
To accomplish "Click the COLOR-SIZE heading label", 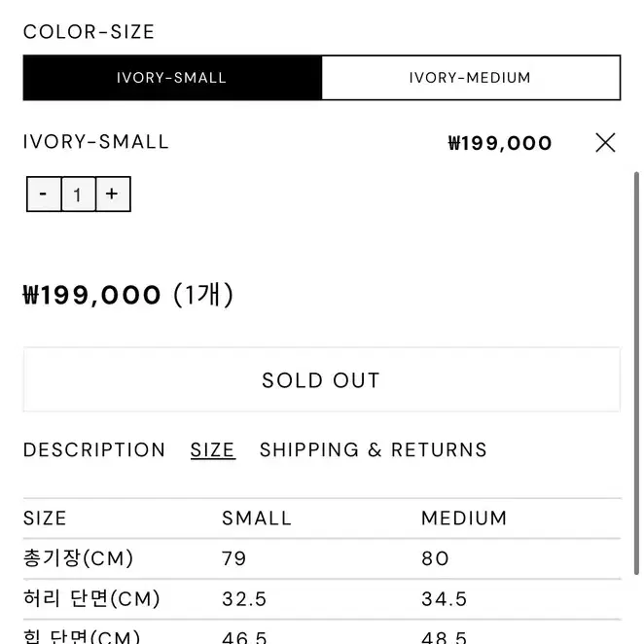I will [x=89, y=32].
